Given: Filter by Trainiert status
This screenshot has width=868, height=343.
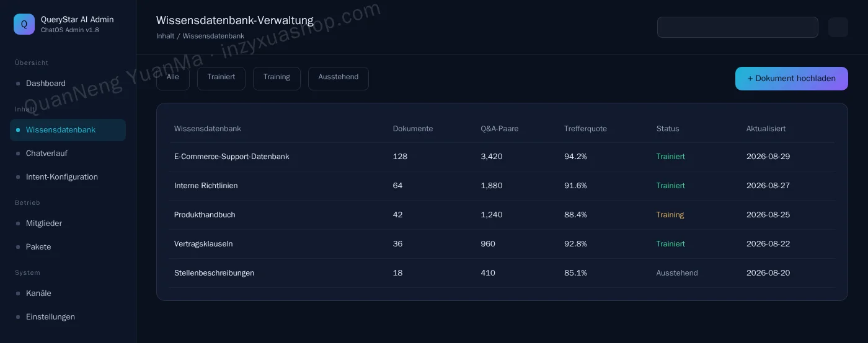Looking at the screenshot, I should 221,79.
